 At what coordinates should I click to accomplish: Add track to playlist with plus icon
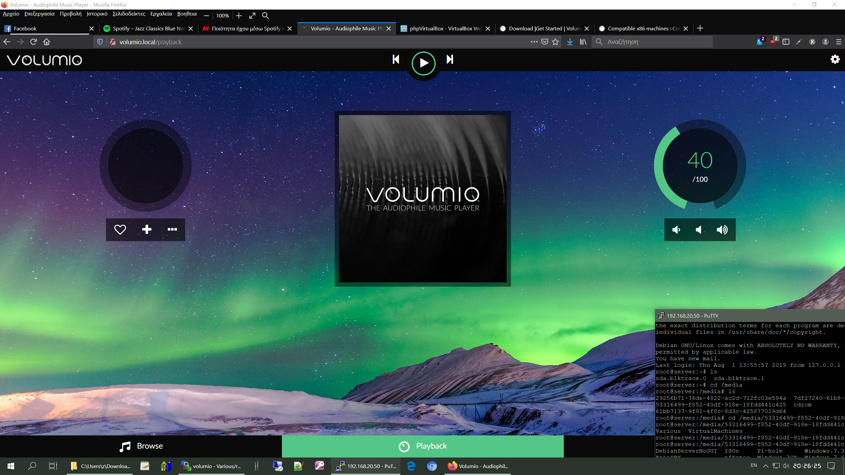pos(147,230)
